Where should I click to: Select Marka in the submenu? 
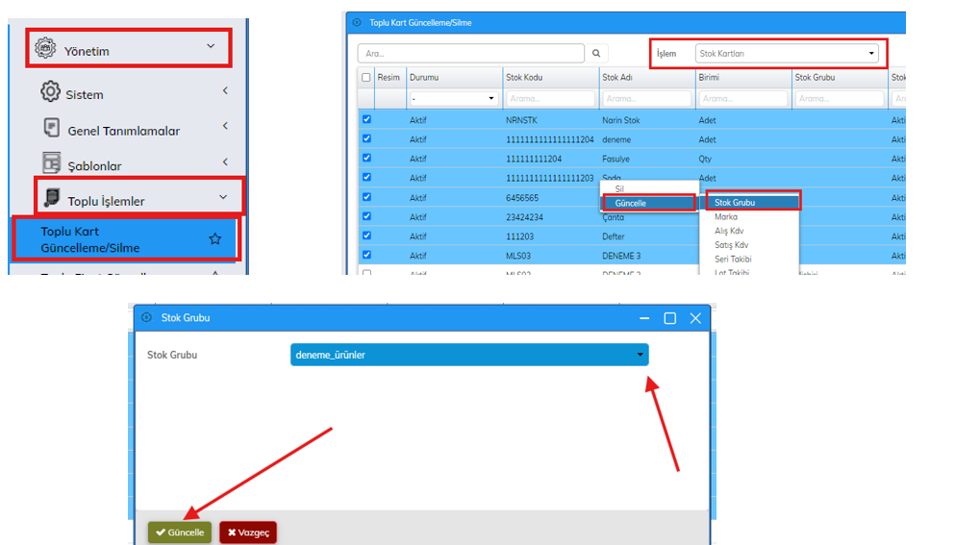tap(726, 217)
